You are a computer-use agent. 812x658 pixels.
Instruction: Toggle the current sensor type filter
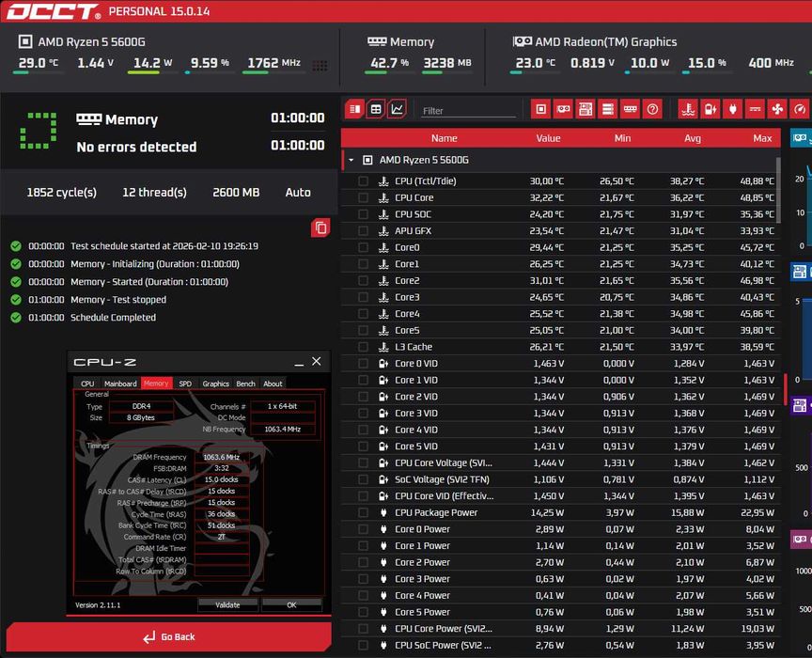click(755, 109)
